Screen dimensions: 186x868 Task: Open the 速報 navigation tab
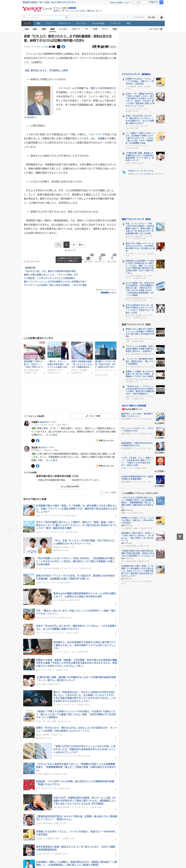click(x=38, y=24)
